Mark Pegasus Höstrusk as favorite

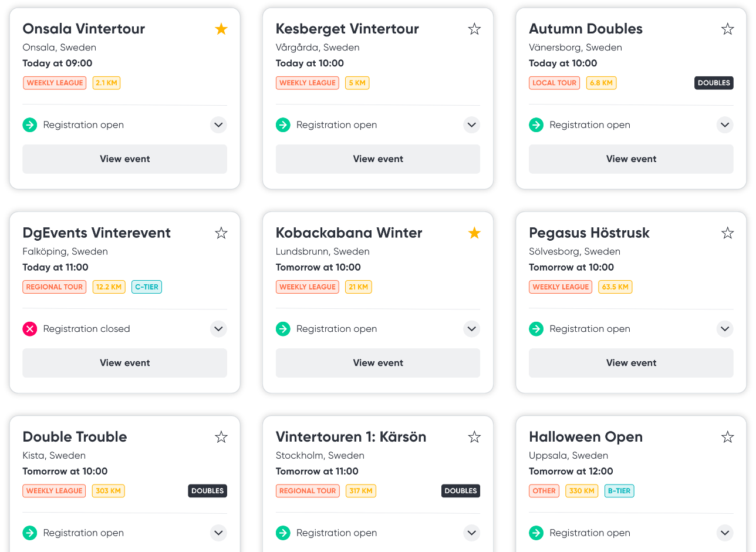pyautogui.click(x=727, y=233)
